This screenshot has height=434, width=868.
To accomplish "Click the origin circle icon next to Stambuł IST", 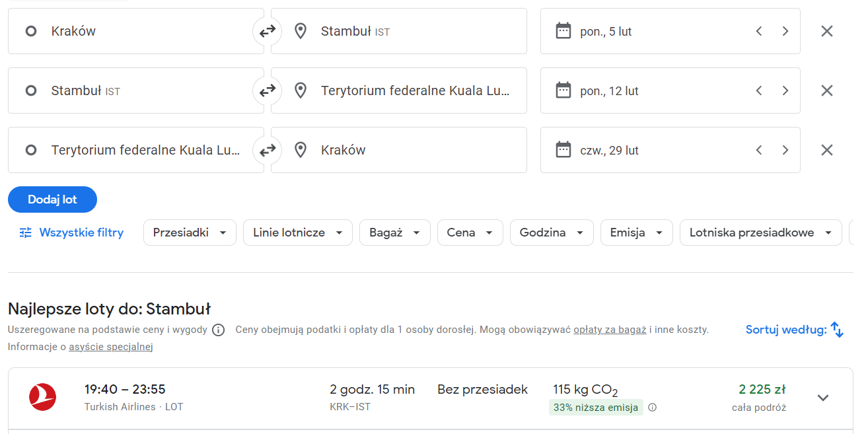I will [x=30, y=90].
